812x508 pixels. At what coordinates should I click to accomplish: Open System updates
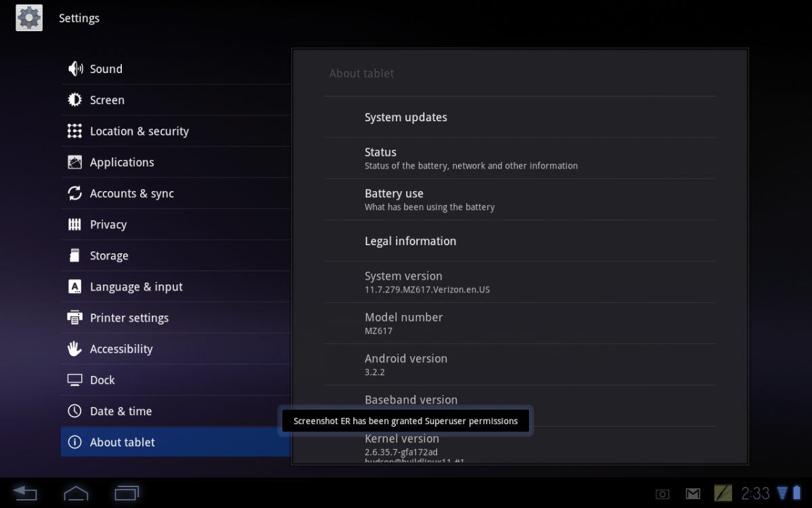(x=406, y=118)
